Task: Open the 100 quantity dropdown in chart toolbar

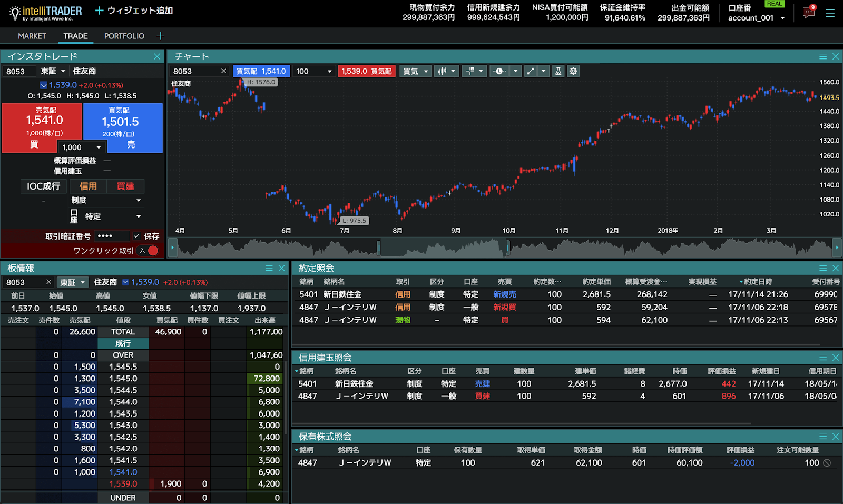Action: (x=314, y=71)
